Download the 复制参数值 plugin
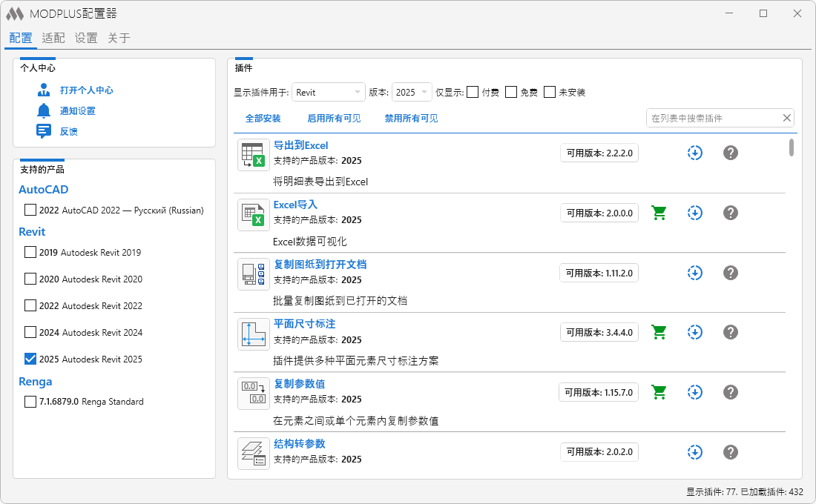Viewport: 816px width, 504px height. point(695,392)
